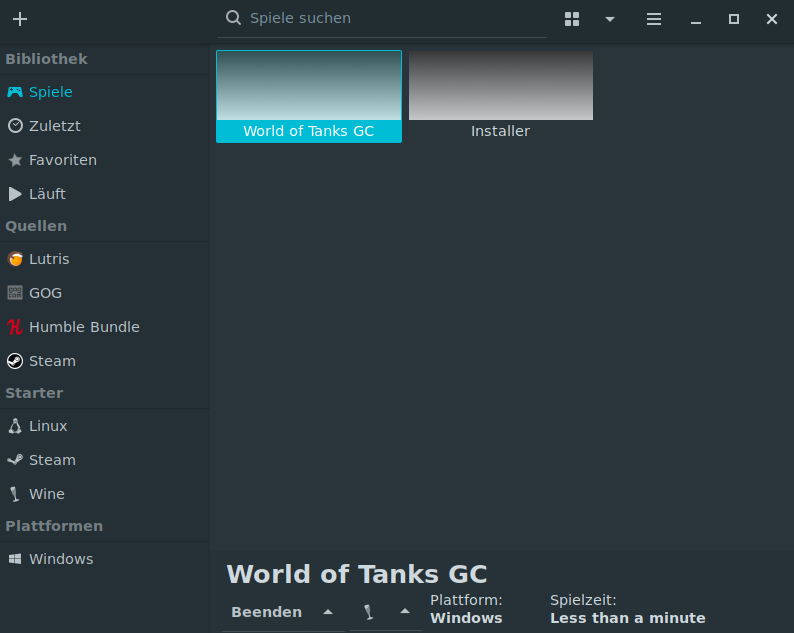Select the World of Tanks GC thumbnail
The image size is (794, 633).
[309, 96]
